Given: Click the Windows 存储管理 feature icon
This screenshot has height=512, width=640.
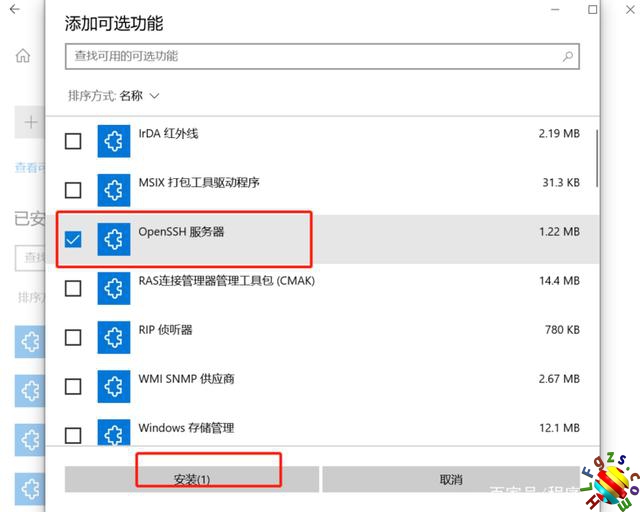Looking at the screenshot, I should [114, 432].
